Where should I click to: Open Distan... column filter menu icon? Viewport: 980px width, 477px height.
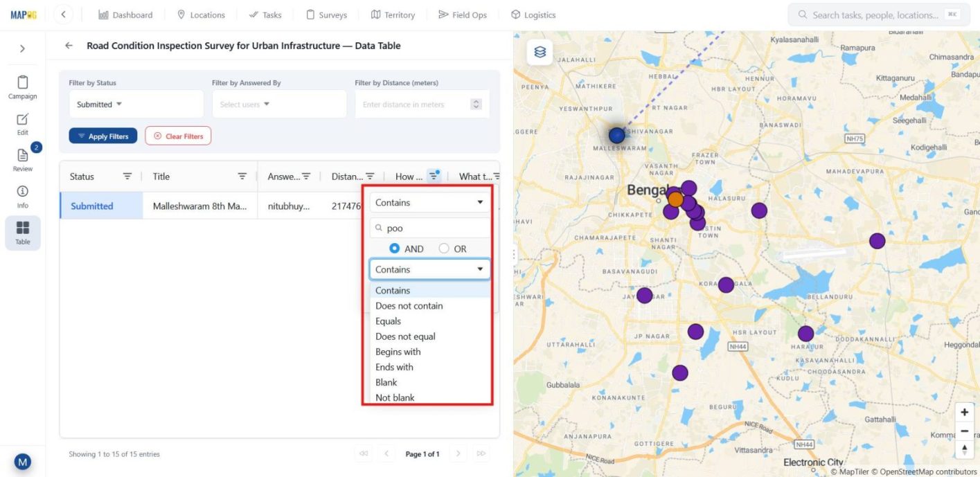pos(370,177)
